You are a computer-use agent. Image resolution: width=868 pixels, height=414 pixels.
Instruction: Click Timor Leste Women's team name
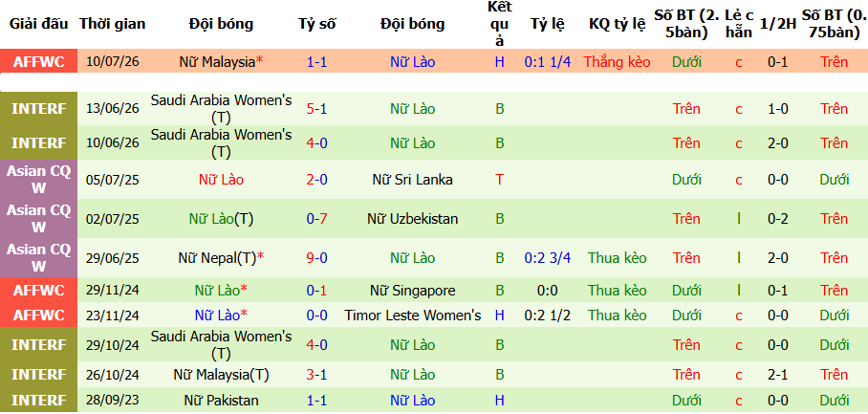tap(412, 316)
